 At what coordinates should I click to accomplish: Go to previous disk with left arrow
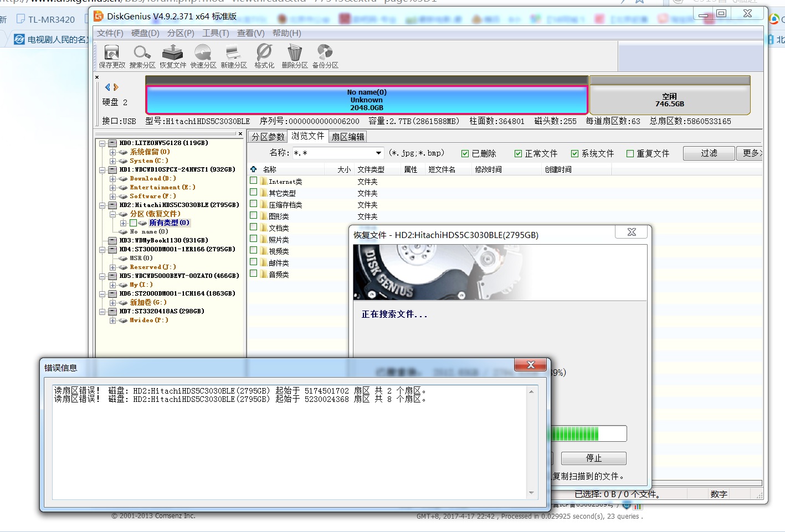pyautogui.click(x=107, y=87)
